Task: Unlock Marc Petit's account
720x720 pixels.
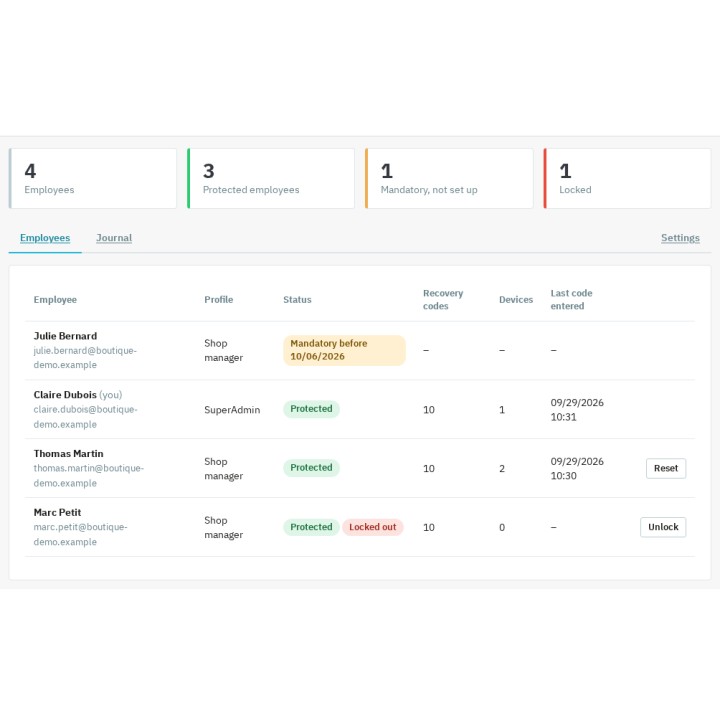Action: [x=663, y=527]
